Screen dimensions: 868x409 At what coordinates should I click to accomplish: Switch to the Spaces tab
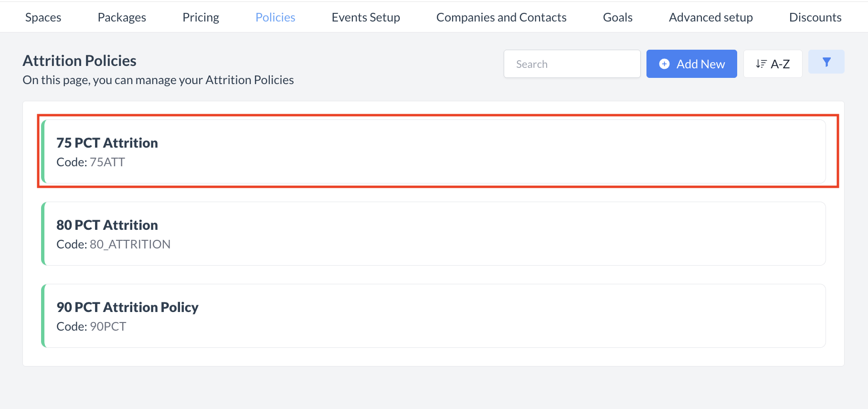pos(43,18)
